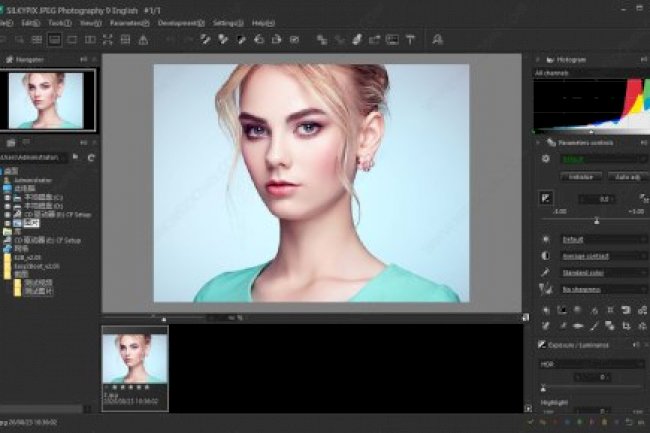
Task: Click the white balance icon beside Default
Action: (545, 240)
